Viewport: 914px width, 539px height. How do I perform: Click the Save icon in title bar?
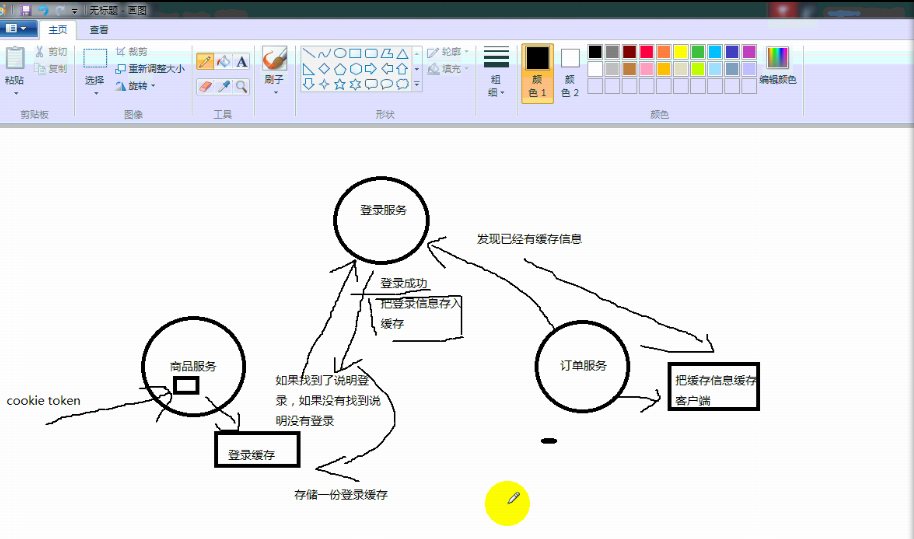pyautogui.click(x=26, y=9)
